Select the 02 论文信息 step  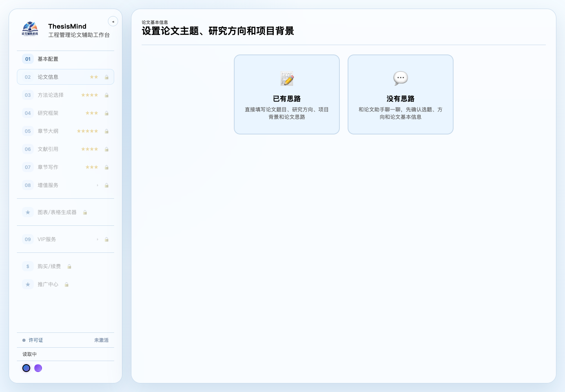pos(66,77)
